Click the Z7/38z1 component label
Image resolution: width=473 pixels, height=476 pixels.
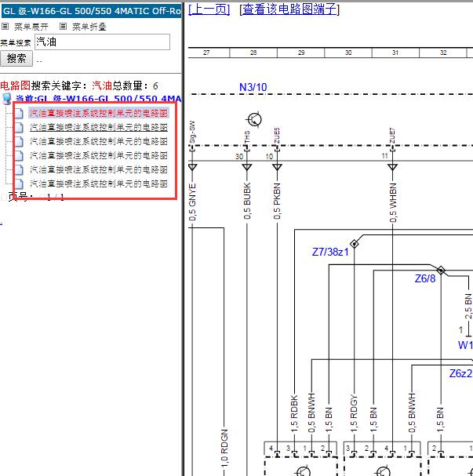(x=330, y=252)
